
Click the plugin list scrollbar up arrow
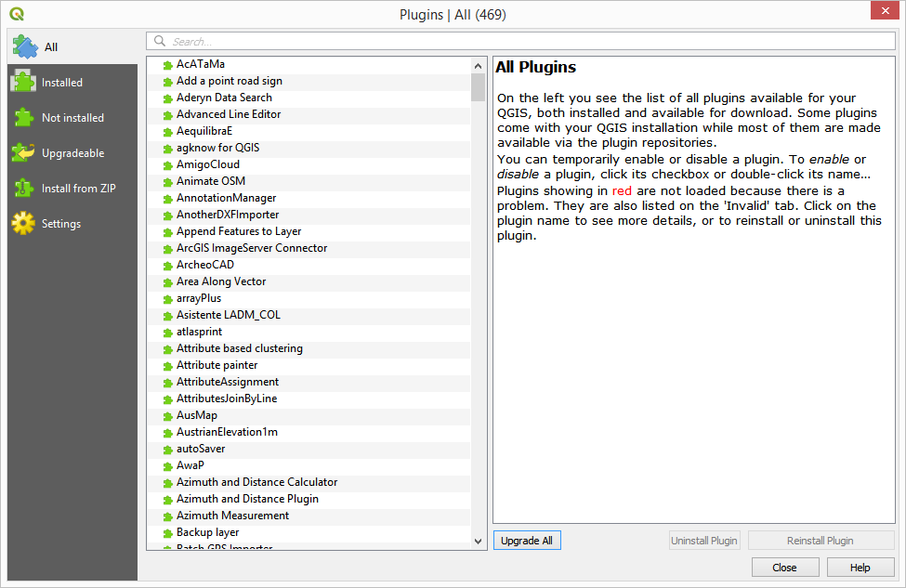pyautogui.click(x=478, y=66)
